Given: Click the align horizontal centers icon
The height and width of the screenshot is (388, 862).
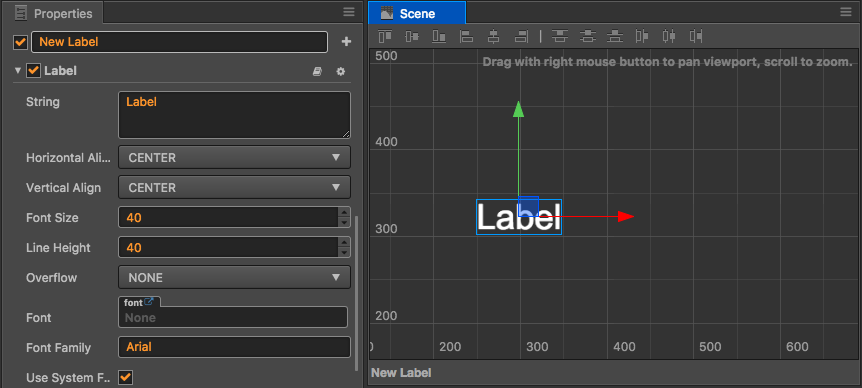Looking at the screenshot, I should tap(494, 37).
